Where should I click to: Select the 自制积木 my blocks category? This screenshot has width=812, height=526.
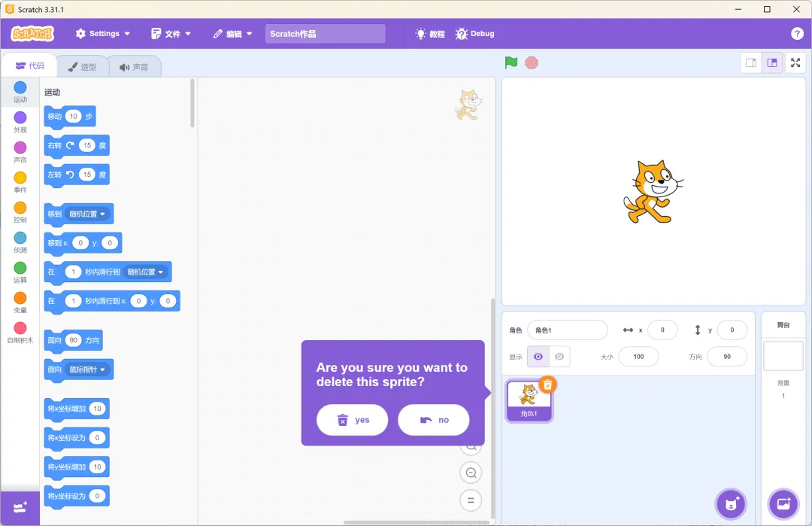tap(20, 332)
